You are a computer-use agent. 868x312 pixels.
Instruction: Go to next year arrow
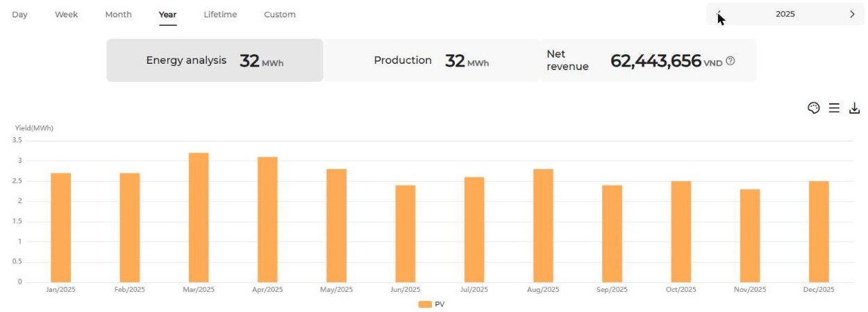[x=852, y=14]
